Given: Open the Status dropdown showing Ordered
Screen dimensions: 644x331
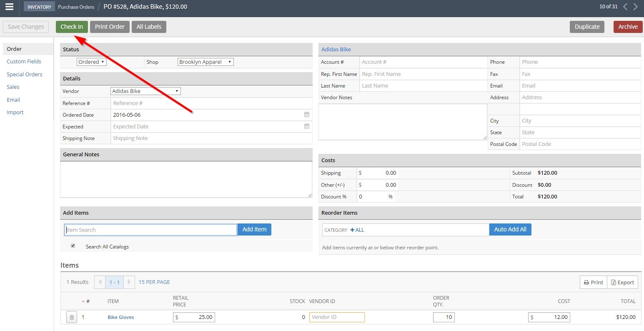Looking at the screenshot, I should [x=92, y=62].
